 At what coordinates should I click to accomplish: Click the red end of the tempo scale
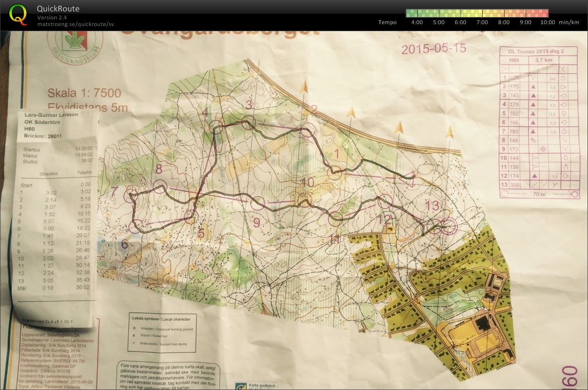point(544,13)
